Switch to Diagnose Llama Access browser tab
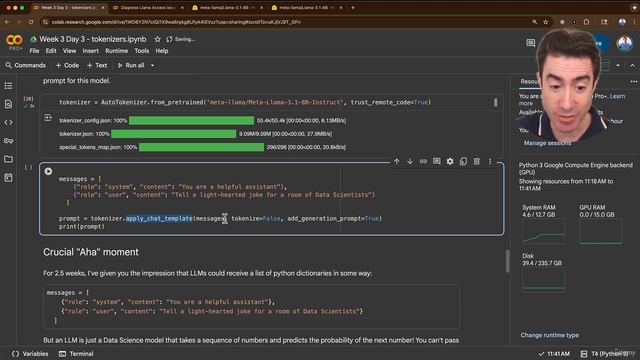 pyautogui.click(x=148, y=7)
